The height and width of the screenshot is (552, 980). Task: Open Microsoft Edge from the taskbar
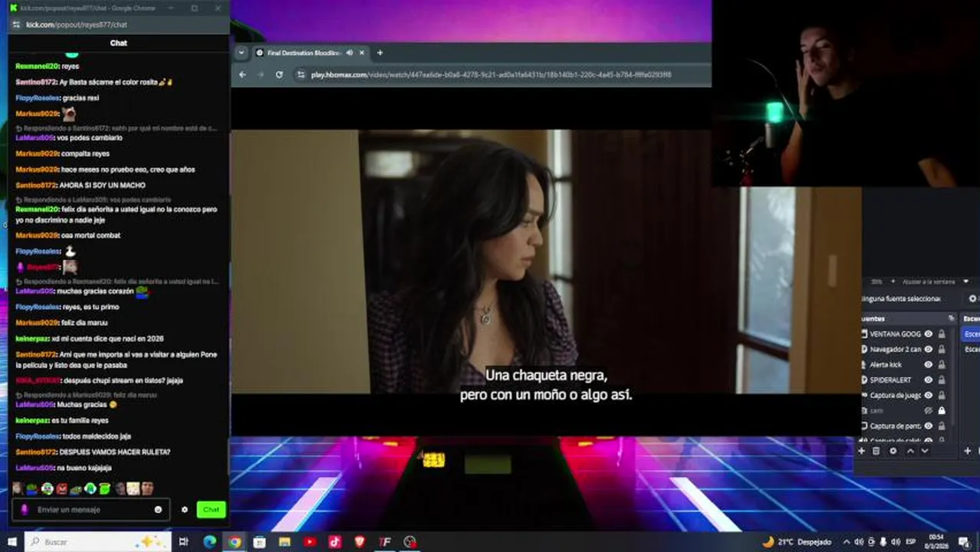pos(209,541)
